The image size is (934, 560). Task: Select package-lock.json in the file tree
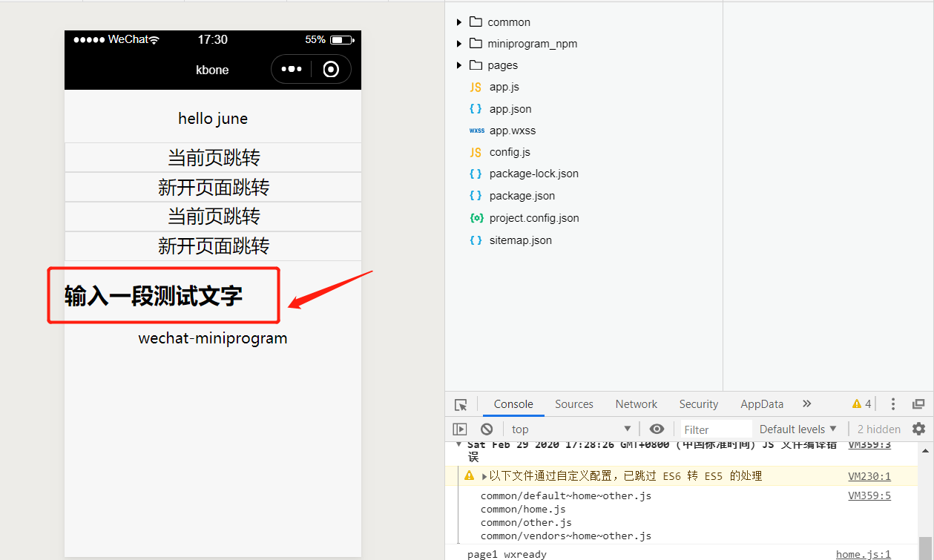pos(534,174)
